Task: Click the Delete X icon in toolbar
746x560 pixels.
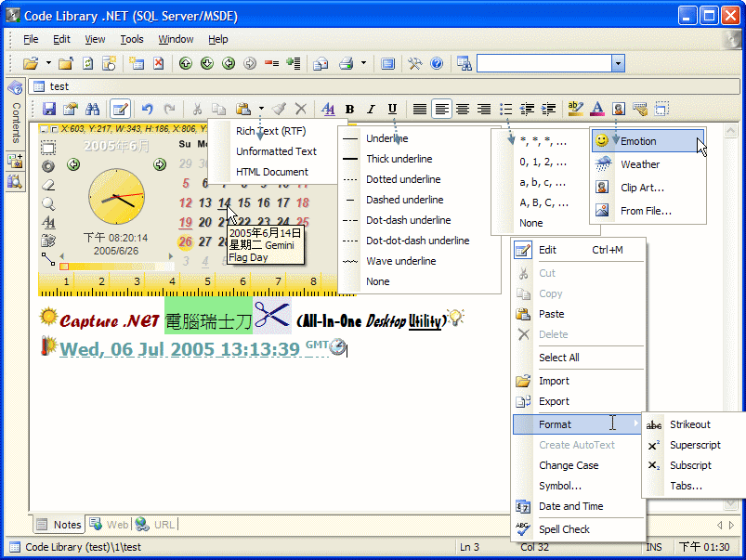Action: [x=301, y=109]
